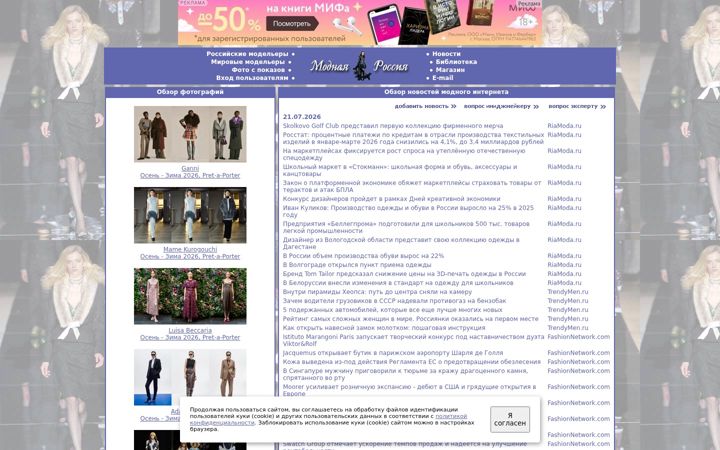Image resolution: width=720 pixels, height=450 pixels.
Task: Open В Белоруссии внесли изменения headline
Action: pos(398,283)
